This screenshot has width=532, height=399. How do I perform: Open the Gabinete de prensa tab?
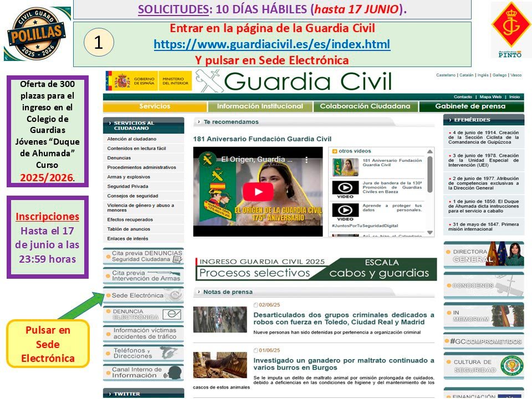coord(470,106)
